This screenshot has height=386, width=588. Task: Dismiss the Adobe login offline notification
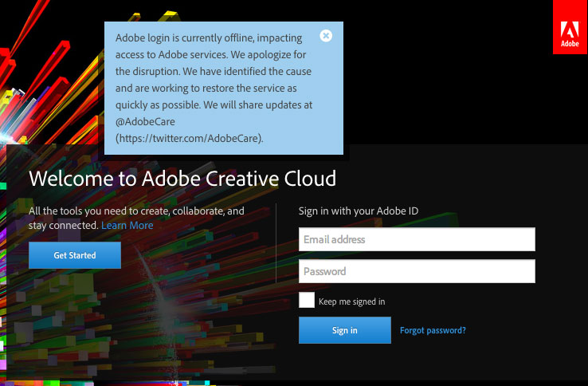point(326,36)
